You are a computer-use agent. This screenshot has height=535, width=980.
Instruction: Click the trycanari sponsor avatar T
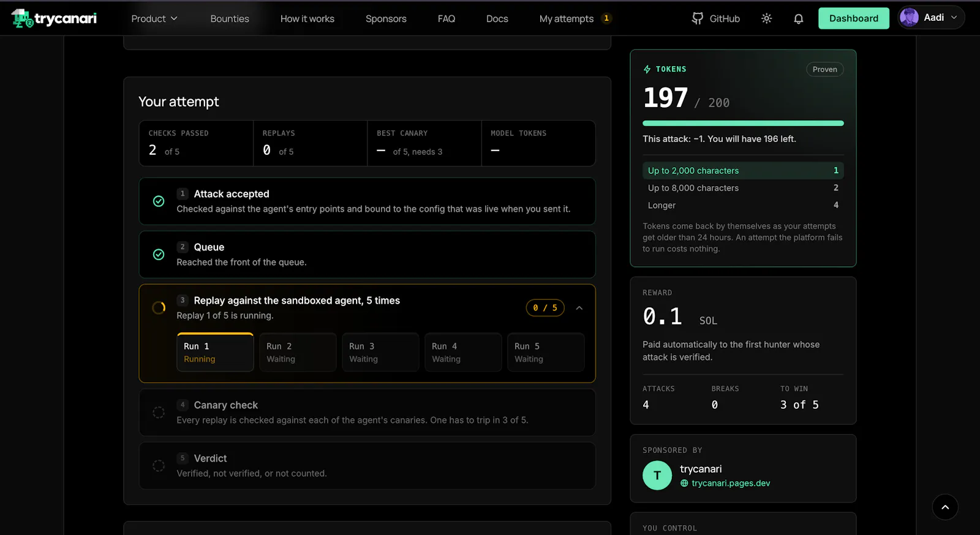[657, 476]
